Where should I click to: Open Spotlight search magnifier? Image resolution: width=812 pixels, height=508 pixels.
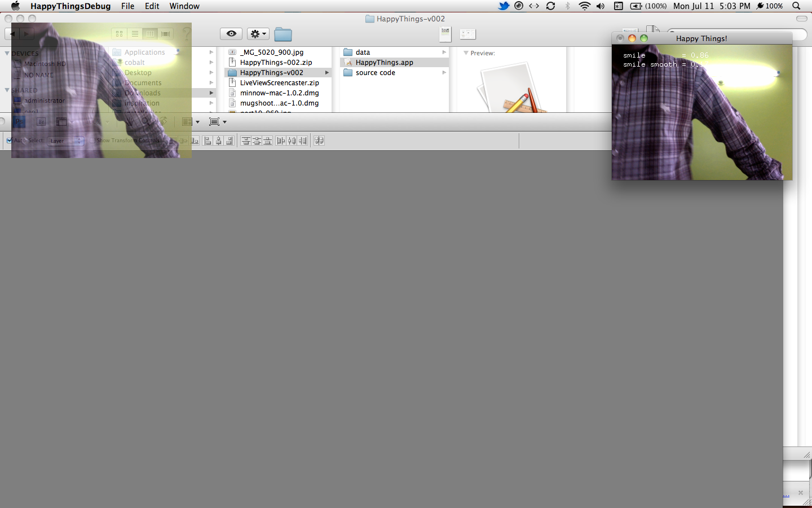[x=796, y=6]
